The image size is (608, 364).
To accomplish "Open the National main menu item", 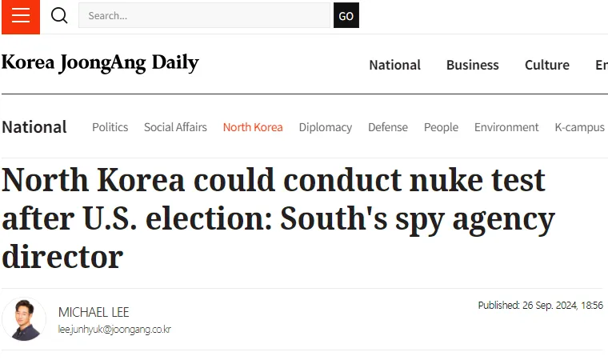I will coord(394,65).
